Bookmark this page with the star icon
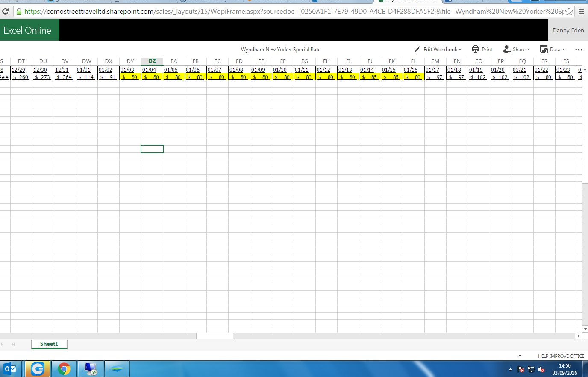The image size is (588, 377). (x=569, y=12)
